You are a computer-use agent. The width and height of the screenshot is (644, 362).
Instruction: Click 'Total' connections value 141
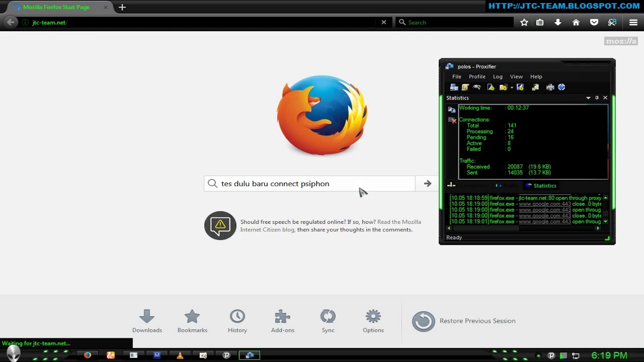pos(512,126)
